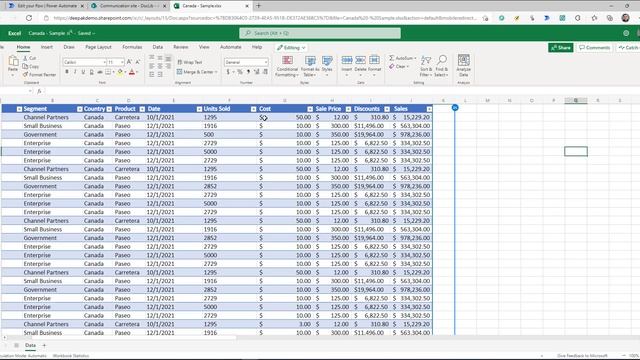Screen dimensions: 640x360
Task: Open new browser tab with plus
Action: 258,6
